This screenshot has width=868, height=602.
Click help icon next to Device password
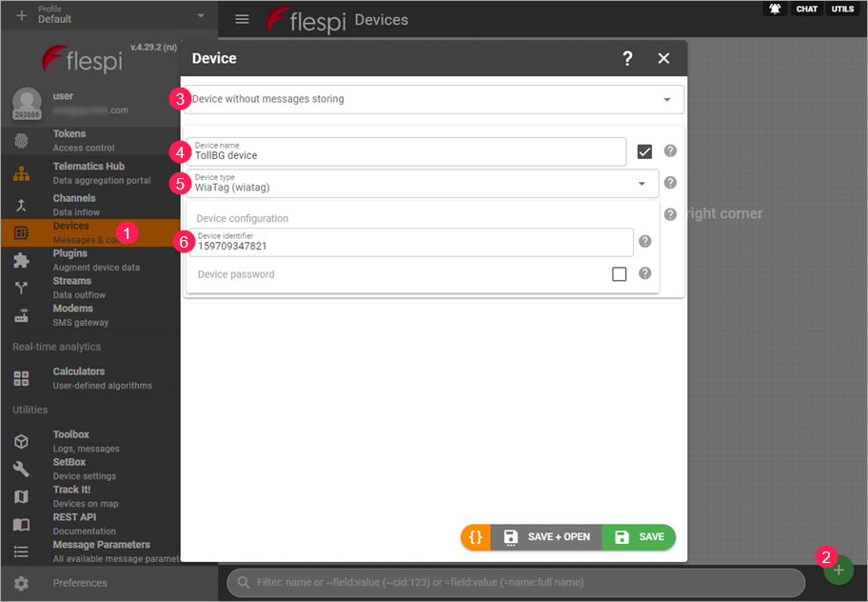(x=645, y=273)
